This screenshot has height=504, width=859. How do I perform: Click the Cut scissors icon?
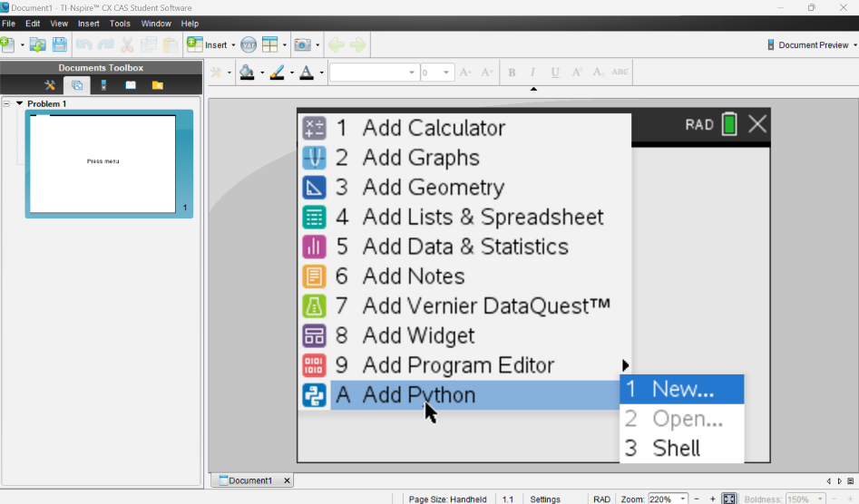click(127, 45)
